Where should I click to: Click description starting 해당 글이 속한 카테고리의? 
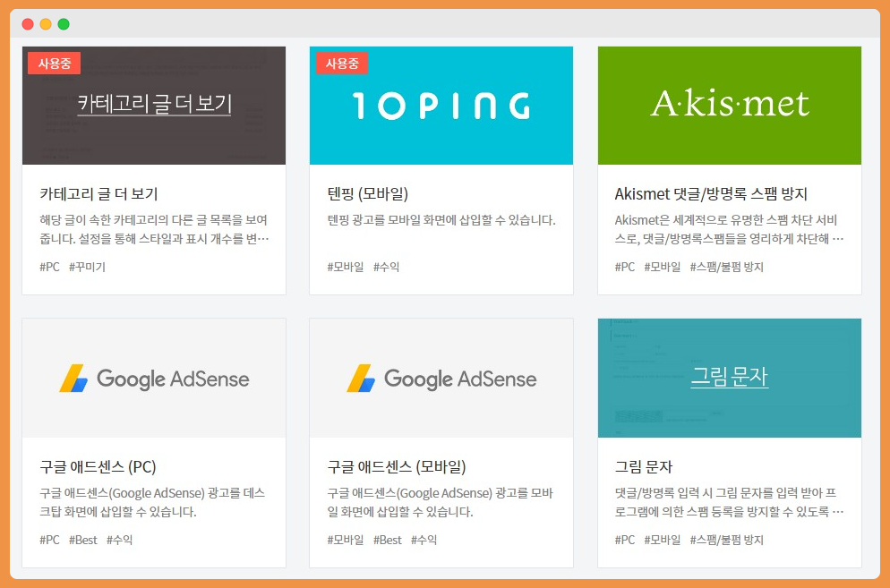coord(154,229)
